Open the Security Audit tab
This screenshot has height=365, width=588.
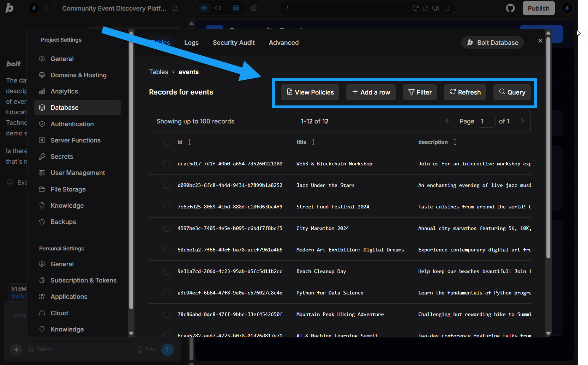tap(234, 42)
